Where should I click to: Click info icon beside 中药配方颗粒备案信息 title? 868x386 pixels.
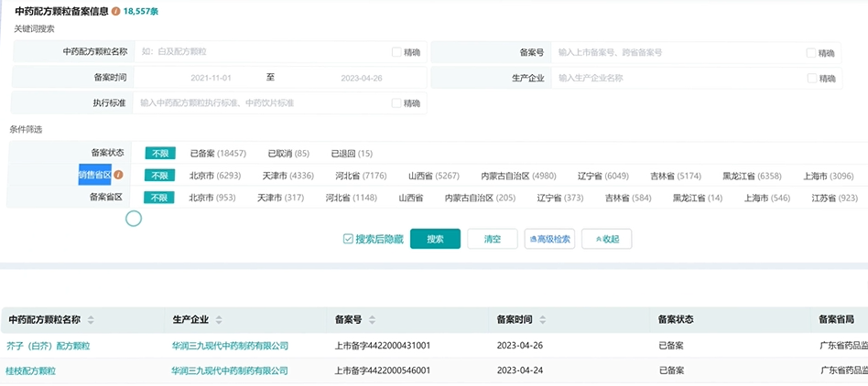click(115, 11)
